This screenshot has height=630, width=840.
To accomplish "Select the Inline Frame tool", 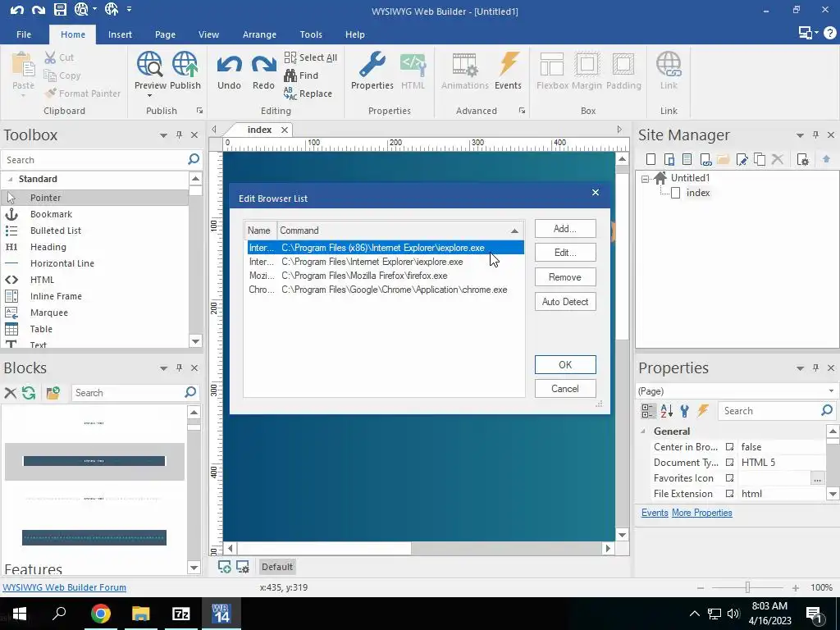I will pyautogui.click(x=94, y=296).
